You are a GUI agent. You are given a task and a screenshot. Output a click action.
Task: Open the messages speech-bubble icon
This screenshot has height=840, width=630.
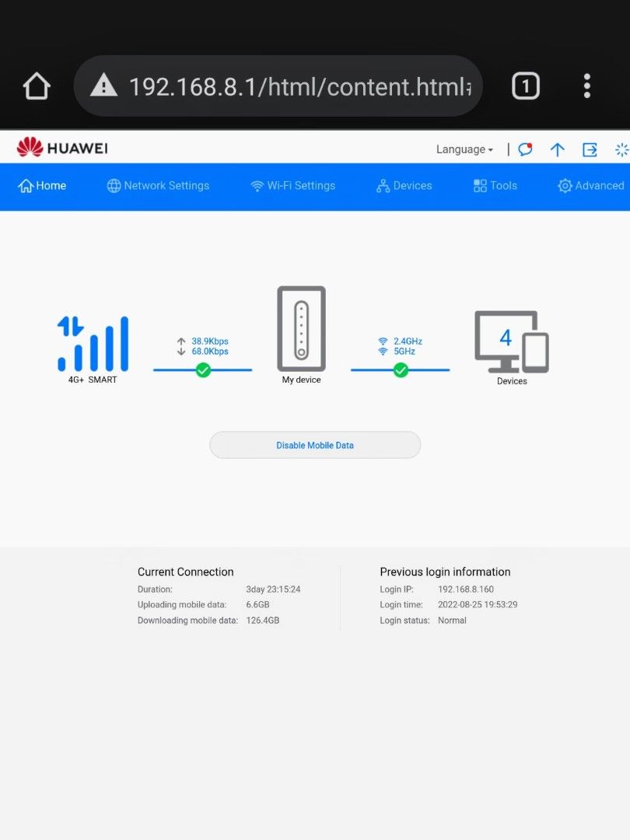coord(526,149)
